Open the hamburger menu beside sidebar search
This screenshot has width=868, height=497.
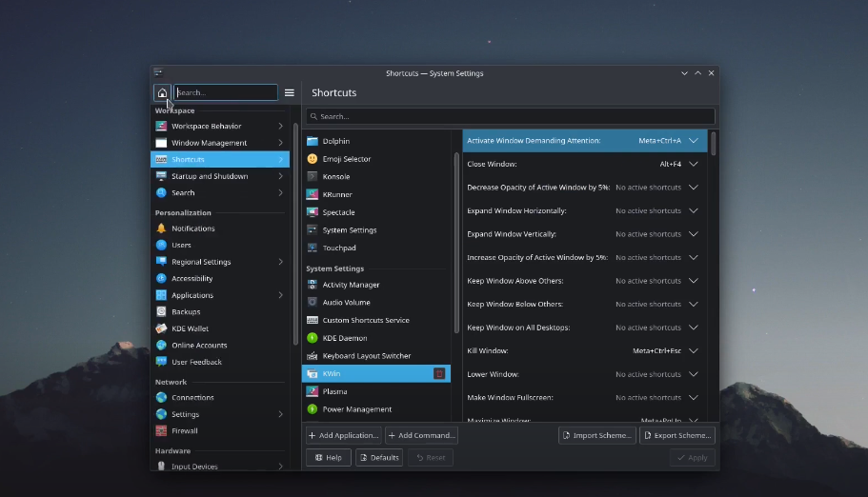pyautogui.click(x=290, y=92)
